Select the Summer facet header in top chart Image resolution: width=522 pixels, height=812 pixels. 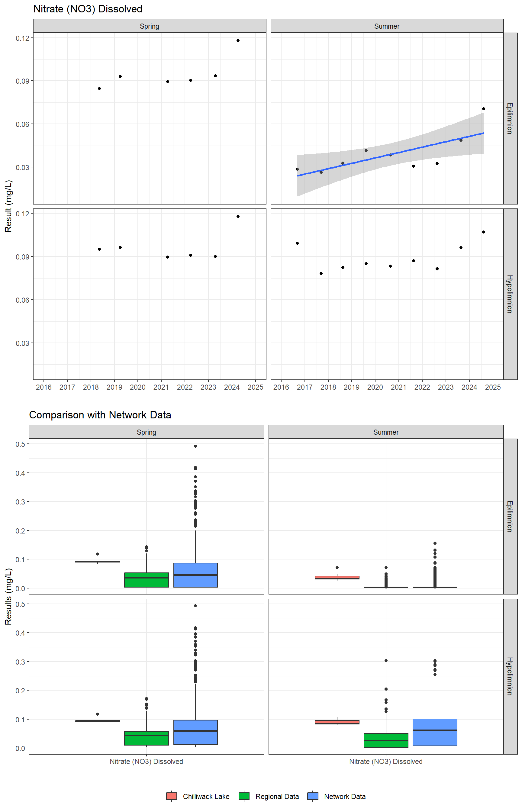coord(387,26)
